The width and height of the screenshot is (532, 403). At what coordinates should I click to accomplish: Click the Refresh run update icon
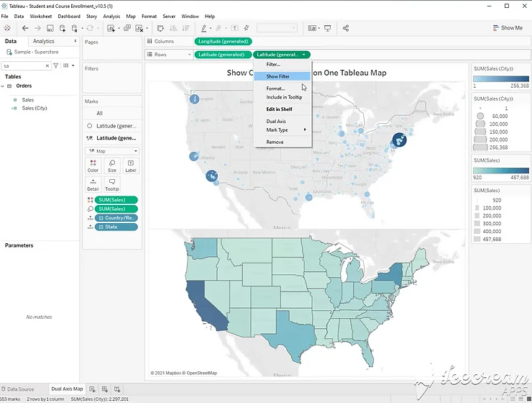90,28
